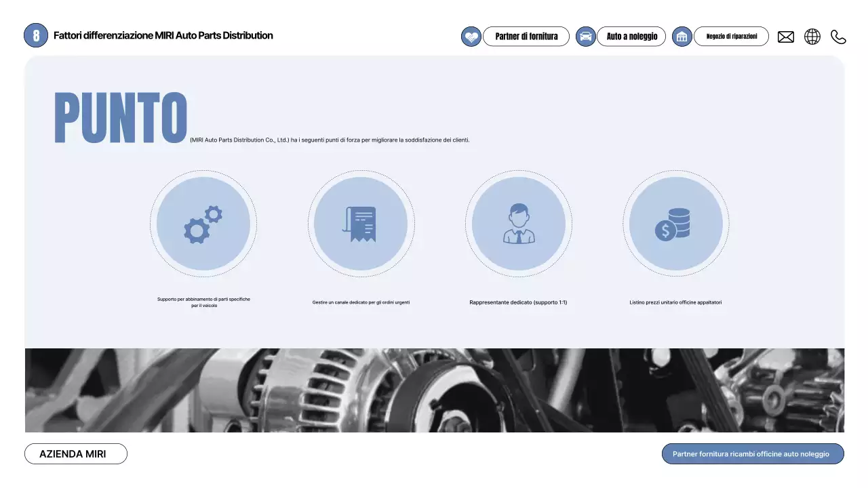Click the Rappresentante dedicato (supporto 1:1) label
The height and width of the screenshot is (488, 868).
[518, 302]
